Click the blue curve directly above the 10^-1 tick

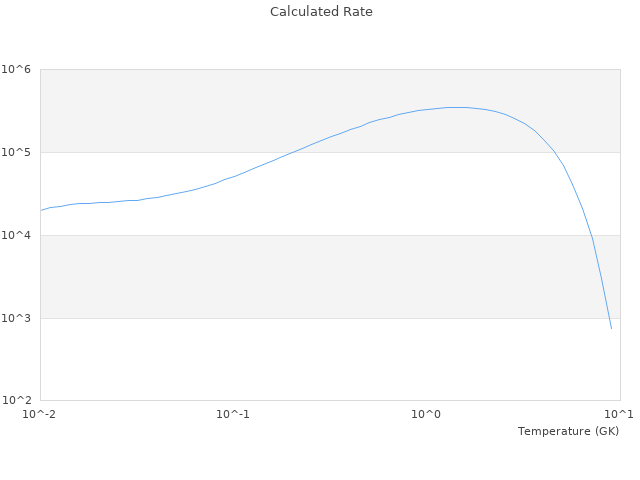(233, 176)
